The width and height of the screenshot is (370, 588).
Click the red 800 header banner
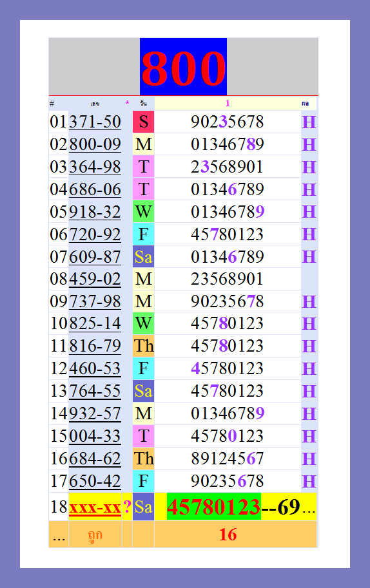click(183, 67)
